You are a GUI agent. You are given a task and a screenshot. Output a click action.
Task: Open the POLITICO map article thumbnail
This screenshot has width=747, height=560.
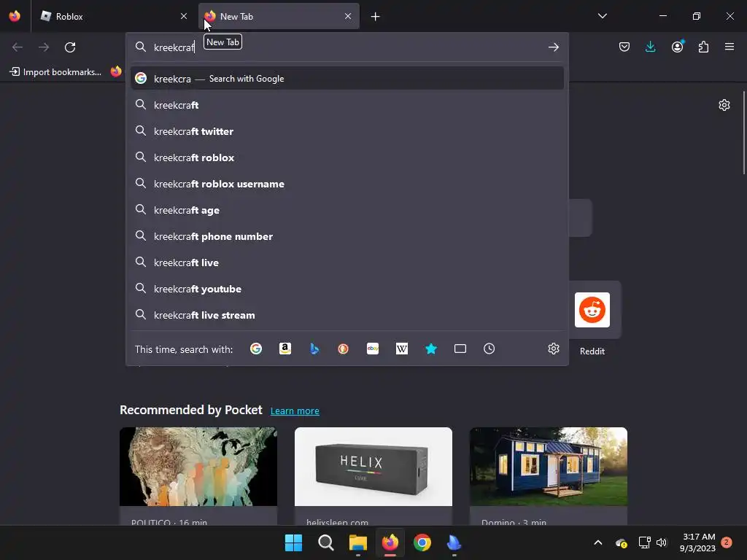click(198, 466)
